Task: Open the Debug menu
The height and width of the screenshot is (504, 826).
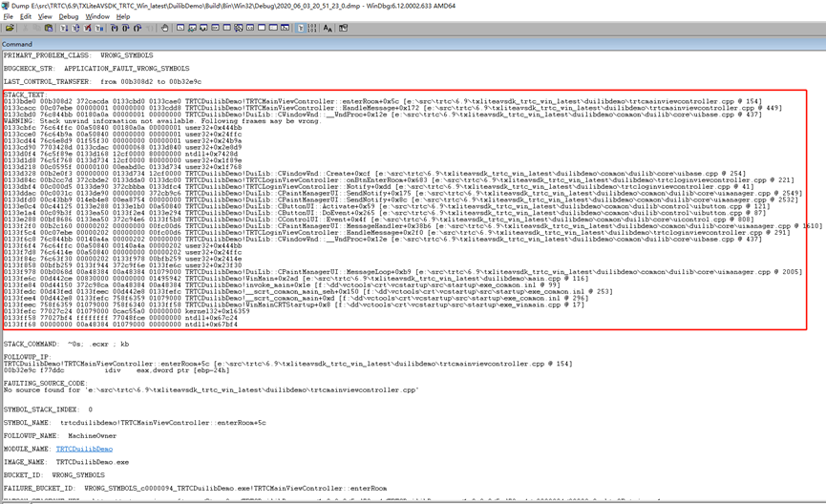Action: click(69, 16)
